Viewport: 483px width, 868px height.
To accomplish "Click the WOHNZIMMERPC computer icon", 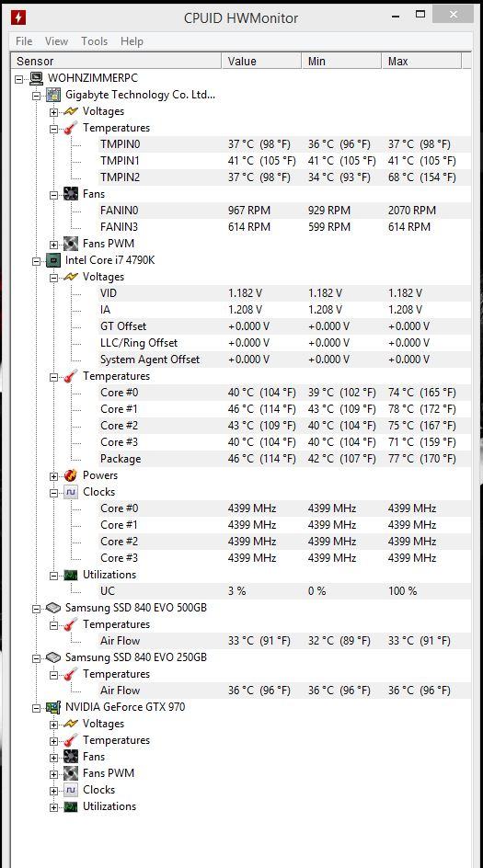I will pos(37,78).
